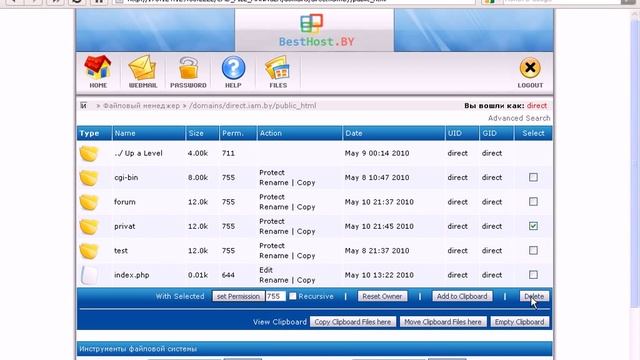Tick the index.php select checkbox

533,275
